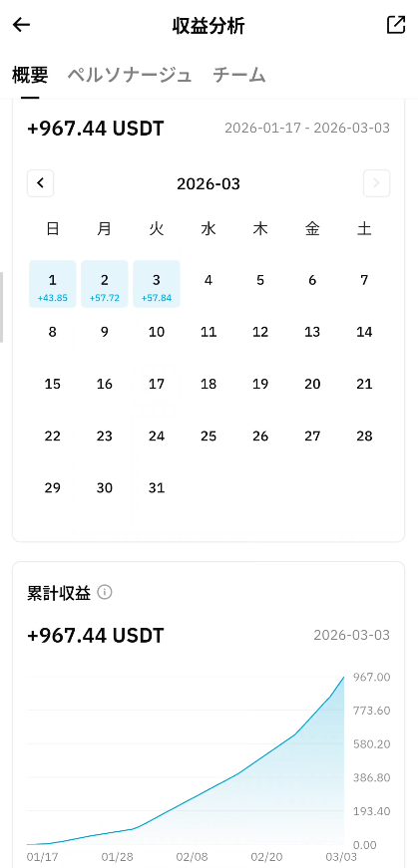Choose day 17 in the calendar

157,385
